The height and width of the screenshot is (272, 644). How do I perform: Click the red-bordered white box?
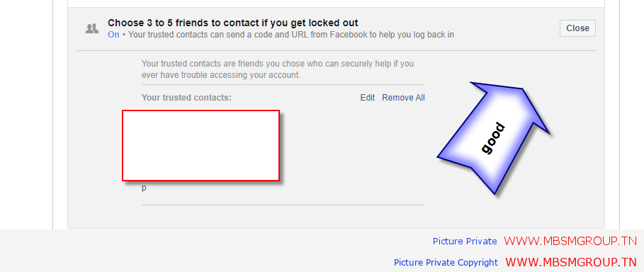(x=200, y=145)
